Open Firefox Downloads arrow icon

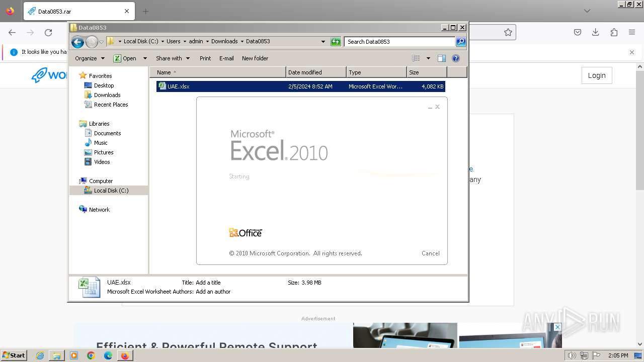(x=596, y=33)
